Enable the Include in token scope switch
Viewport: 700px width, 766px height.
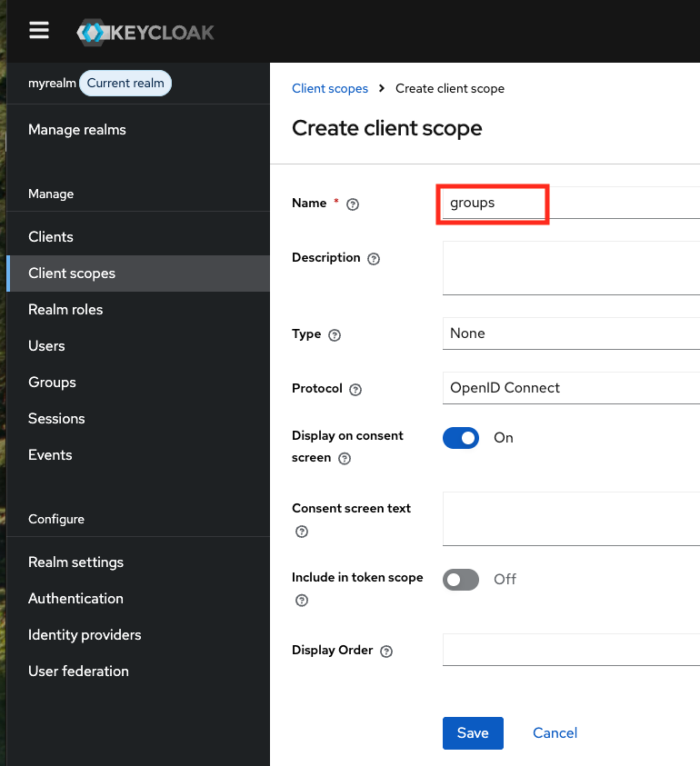click(461, 580)
